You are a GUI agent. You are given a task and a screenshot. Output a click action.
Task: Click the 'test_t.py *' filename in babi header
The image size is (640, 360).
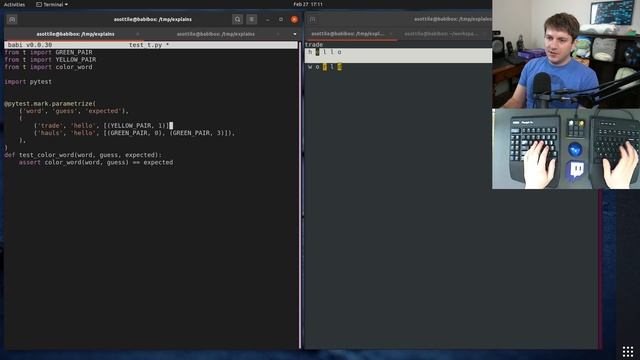tap(149, 45)
